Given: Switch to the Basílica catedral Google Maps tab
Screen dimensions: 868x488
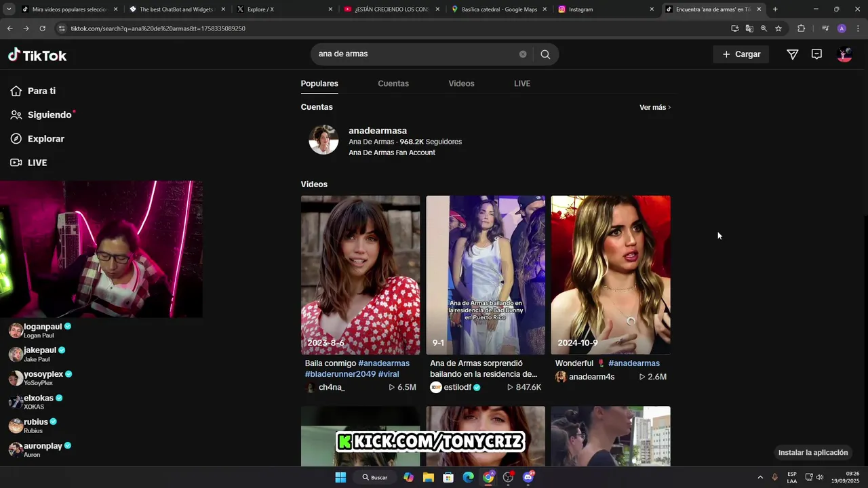Looking at the screenshot, I should (498, 9).
